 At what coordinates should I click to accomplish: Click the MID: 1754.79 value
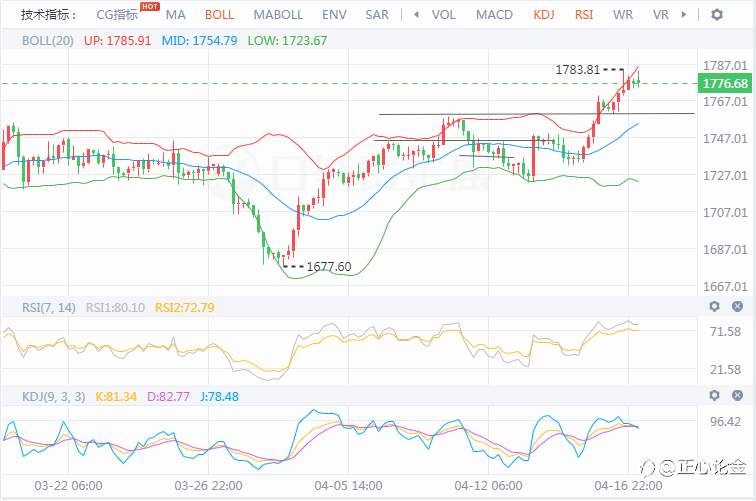200,41
